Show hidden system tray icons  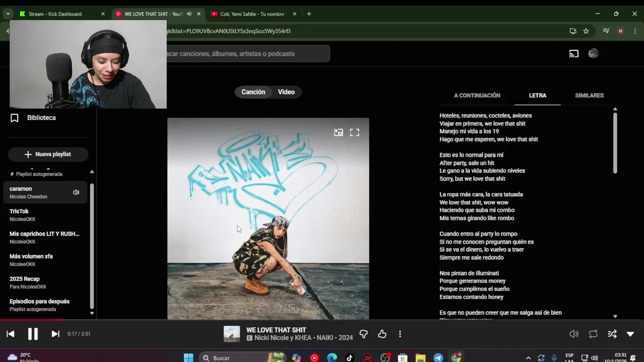coord(528,358)
